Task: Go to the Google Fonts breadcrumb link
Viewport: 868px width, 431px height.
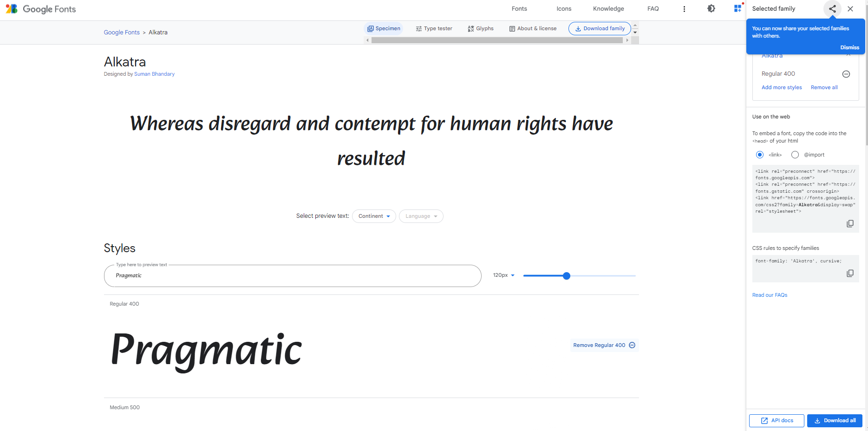Action: tap(122, 33)
